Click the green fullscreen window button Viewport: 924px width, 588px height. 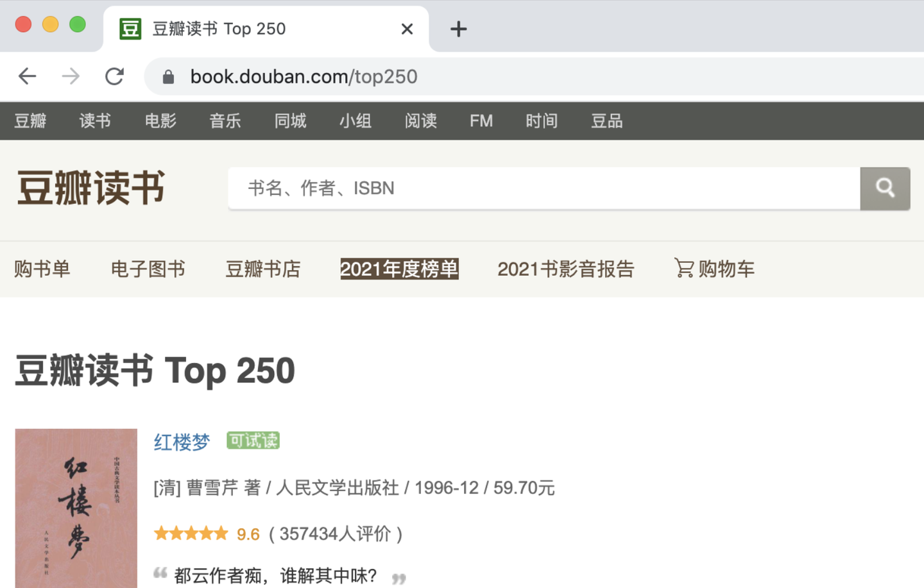pos(78,24)
